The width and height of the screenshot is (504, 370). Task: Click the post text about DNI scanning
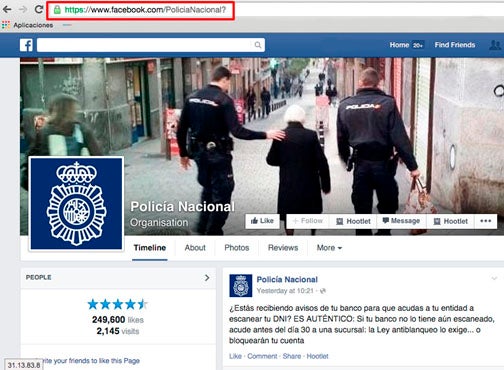click(362, 324)
